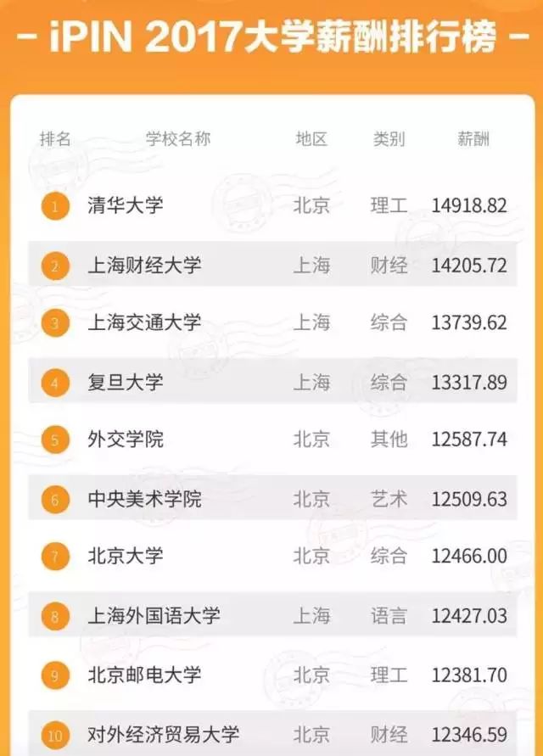Click the 对外经济贸易大学 entry

point(164,734)
